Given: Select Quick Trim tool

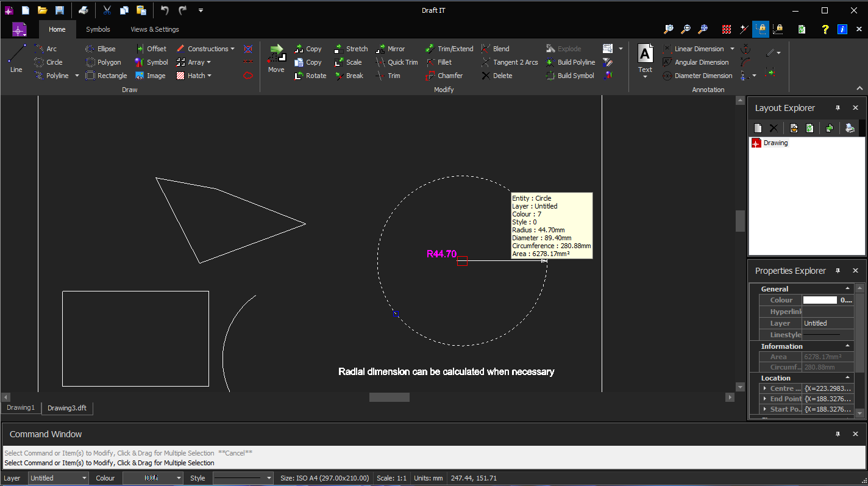Looking at the screenshot, I should coord(397,62).
